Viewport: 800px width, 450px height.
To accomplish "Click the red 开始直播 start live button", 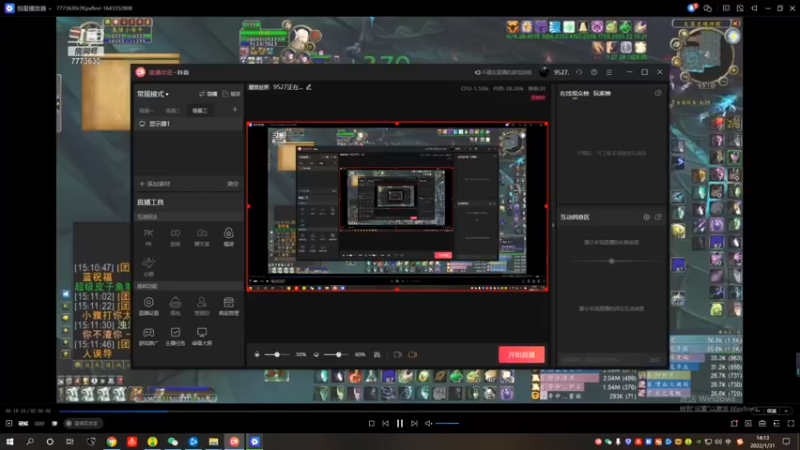I will point(521,355).
